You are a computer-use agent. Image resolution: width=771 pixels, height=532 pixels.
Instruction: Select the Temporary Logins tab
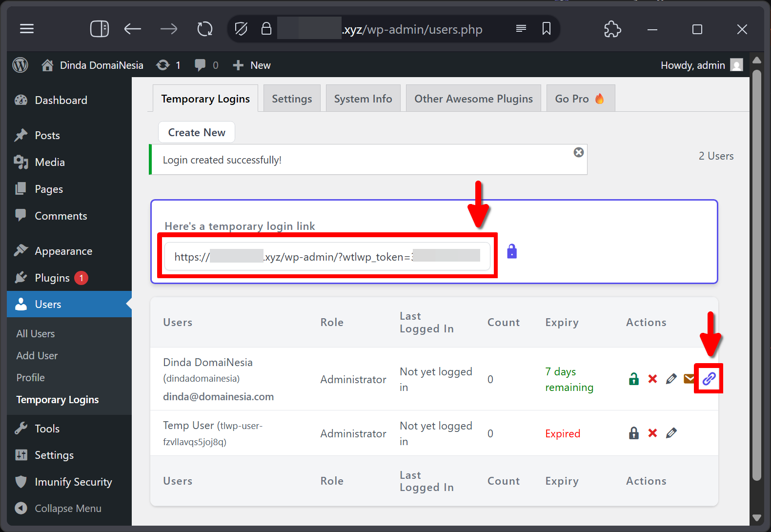coord(205,99)
